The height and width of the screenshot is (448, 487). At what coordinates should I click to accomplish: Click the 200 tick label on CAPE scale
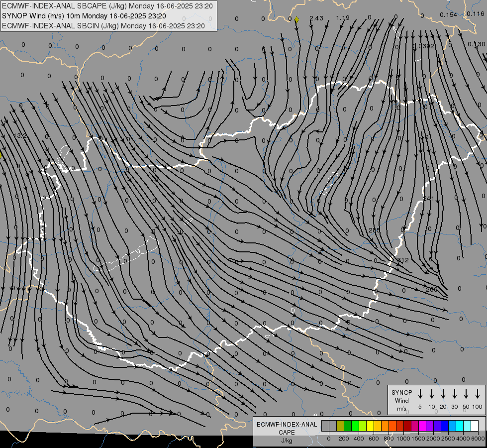tap(344, 439)
